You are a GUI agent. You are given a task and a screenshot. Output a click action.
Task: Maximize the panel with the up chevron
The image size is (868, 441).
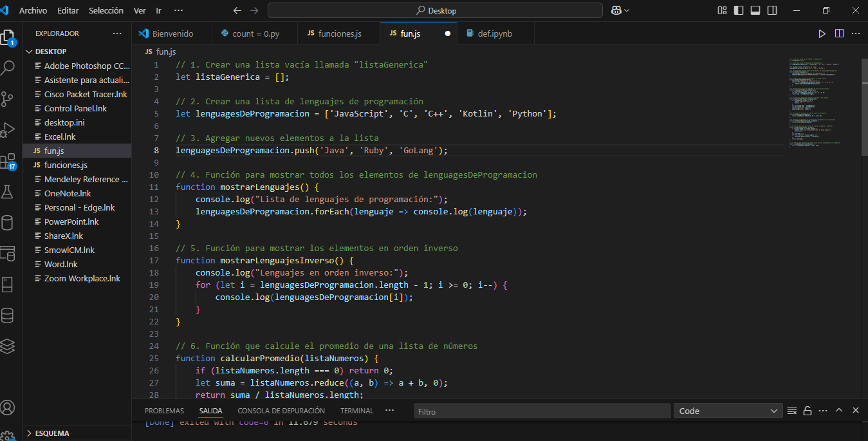(839, 411)
